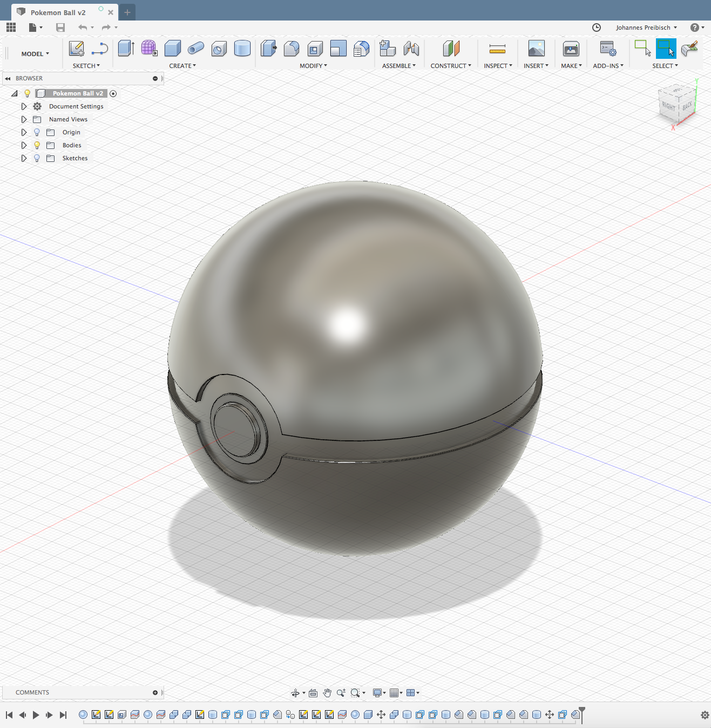The width and height of the screenshot is (711, 728).
Task: Open the CONSTRUCT menu
Action: pyautogui.click(x=451, y=66)
